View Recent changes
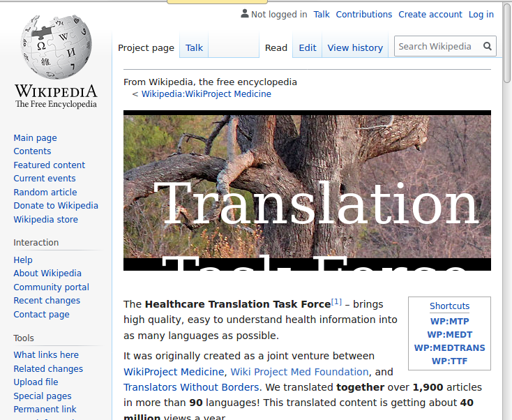This screenshot has width=512, height=420. (47, 301)
